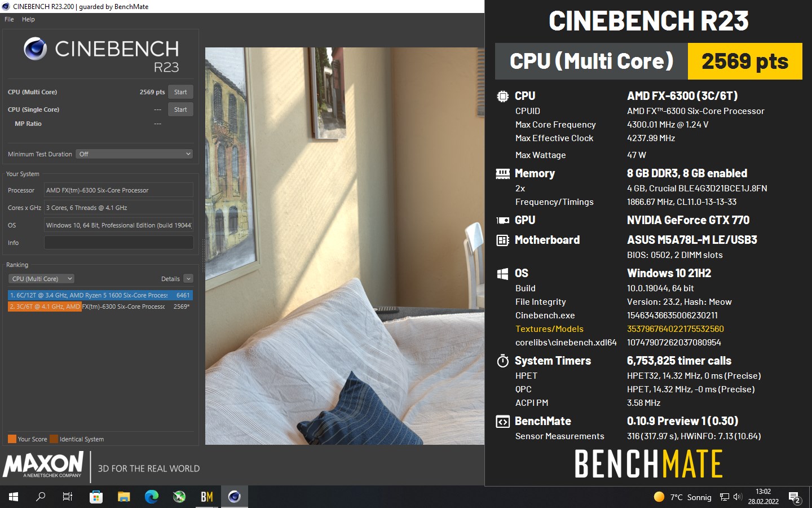Open the Windows Start menu
The image size is (812, 508).
[x=14, y=497]
